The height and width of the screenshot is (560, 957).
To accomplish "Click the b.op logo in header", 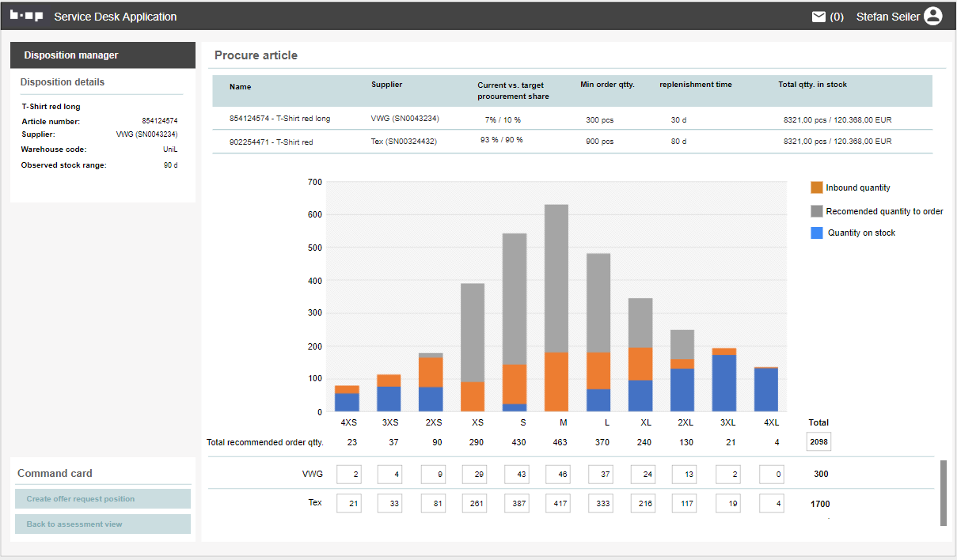I will (26, 16).
